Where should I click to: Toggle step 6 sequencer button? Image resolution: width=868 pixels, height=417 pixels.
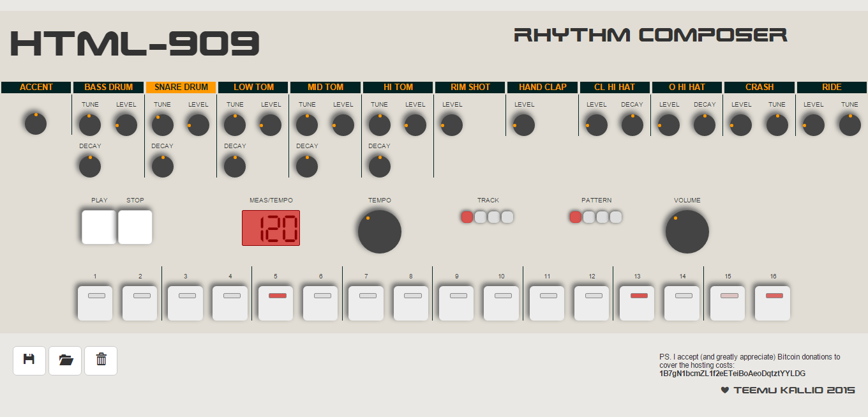(x=320, y=303)
